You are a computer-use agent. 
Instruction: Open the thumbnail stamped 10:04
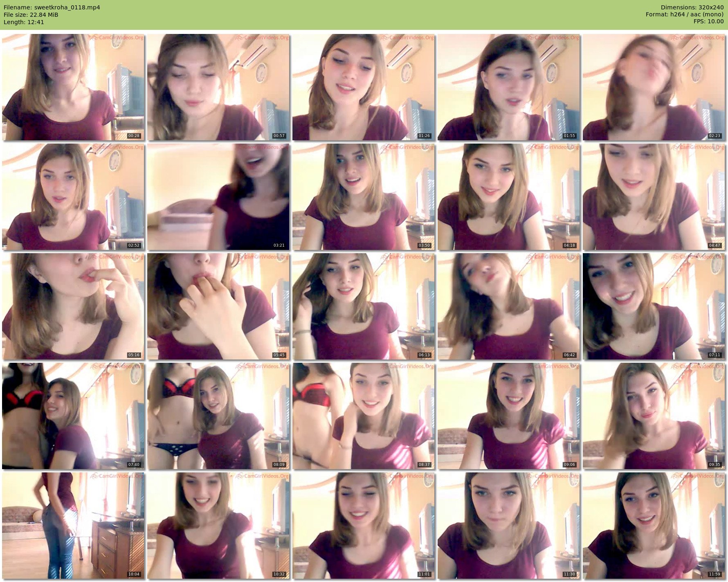(x=73, y=526)
